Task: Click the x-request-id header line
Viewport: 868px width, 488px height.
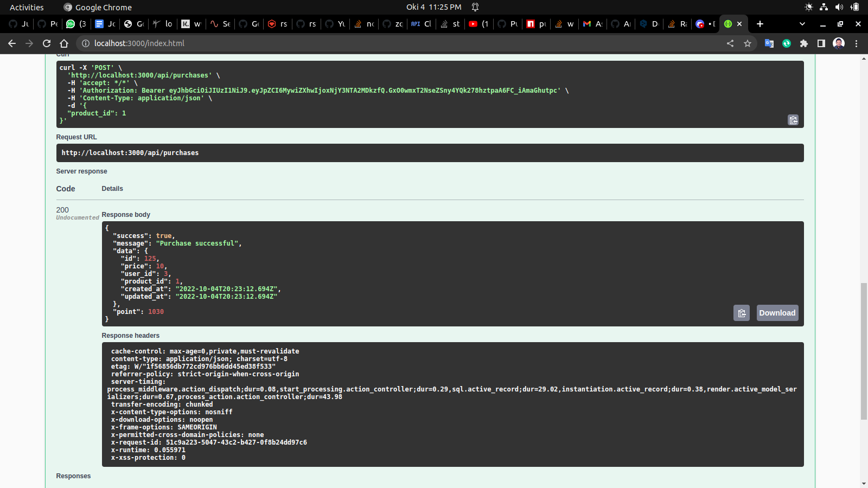Action: point(209,442)
